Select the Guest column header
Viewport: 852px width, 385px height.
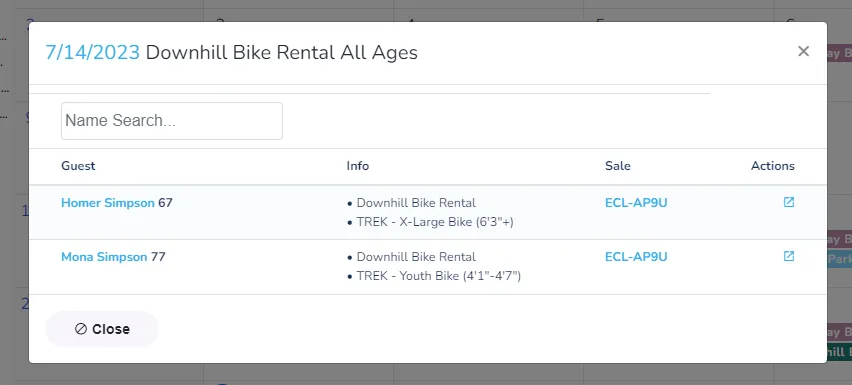point(78,166)
